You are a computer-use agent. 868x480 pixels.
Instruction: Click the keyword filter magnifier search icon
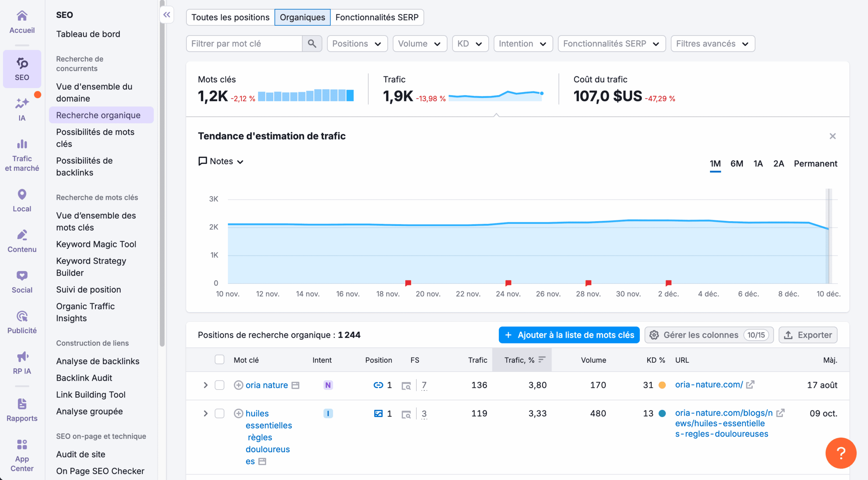pyautogui.click(x=312, y=43)
